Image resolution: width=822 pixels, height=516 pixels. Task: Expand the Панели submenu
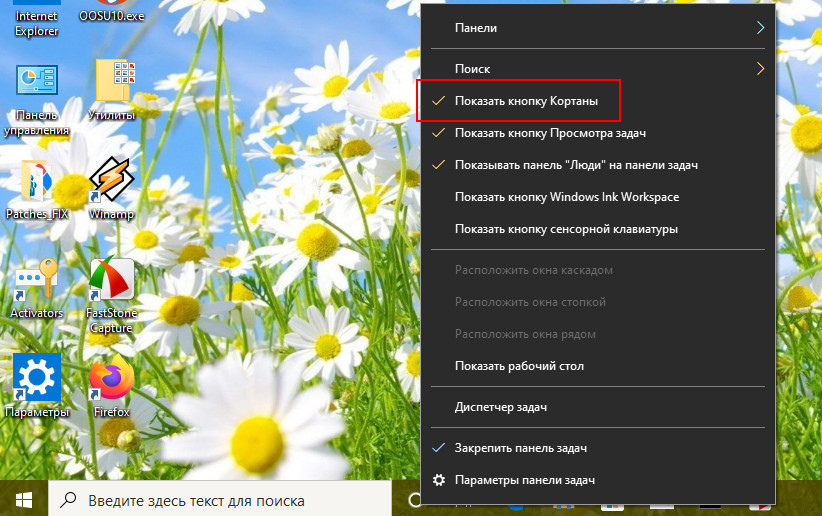pos(598,28)
